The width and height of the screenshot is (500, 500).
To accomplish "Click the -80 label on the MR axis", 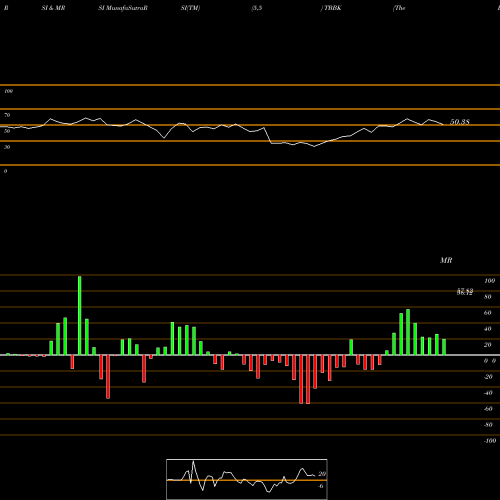I will (x=488, y=425).
